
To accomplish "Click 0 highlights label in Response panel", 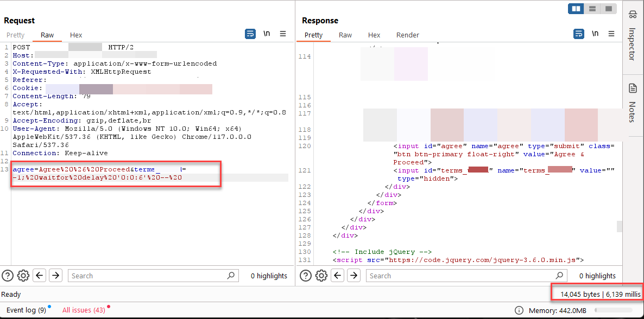I will (x=597, y=276).
